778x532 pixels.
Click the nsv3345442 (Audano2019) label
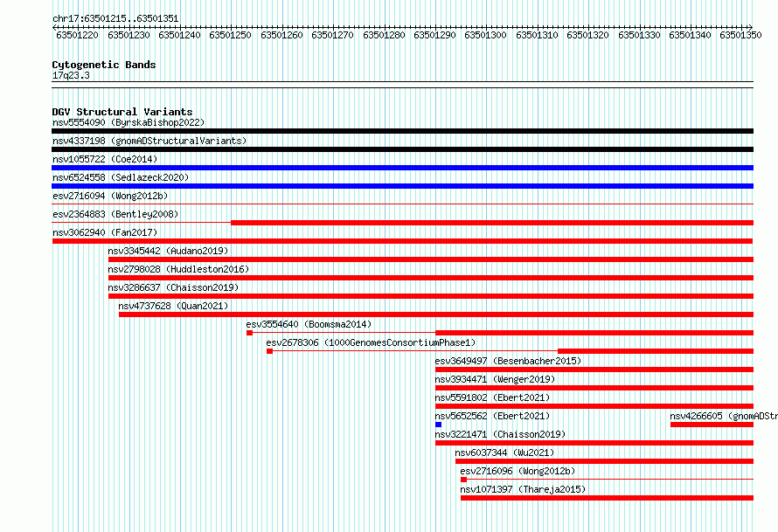[168, 251]
